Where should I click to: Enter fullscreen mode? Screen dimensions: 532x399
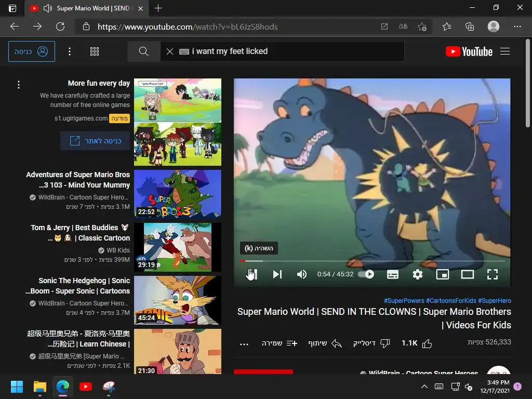tap(493, 274)
